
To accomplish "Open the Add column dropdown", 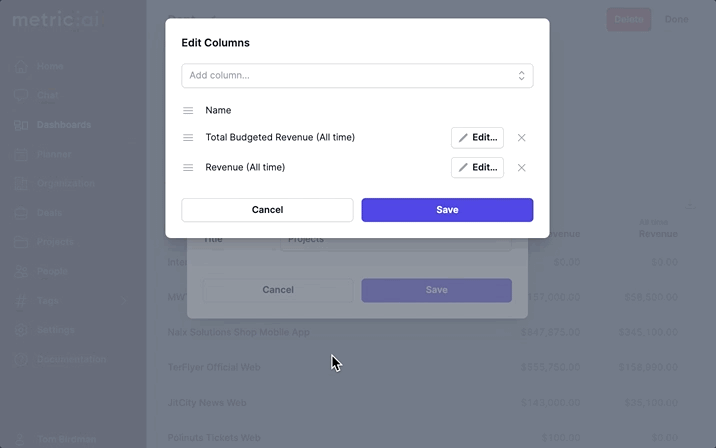I will tap(357, 76).
